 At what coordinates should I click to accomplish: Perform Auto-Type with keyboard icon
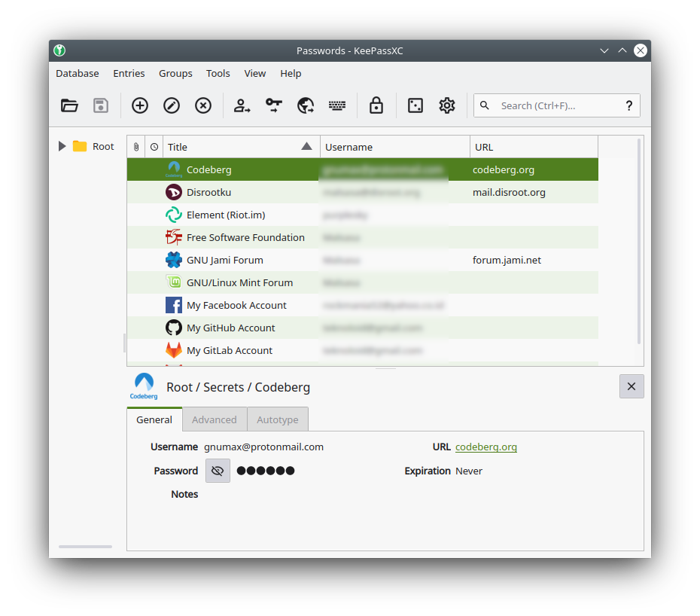tap(337, 106)
